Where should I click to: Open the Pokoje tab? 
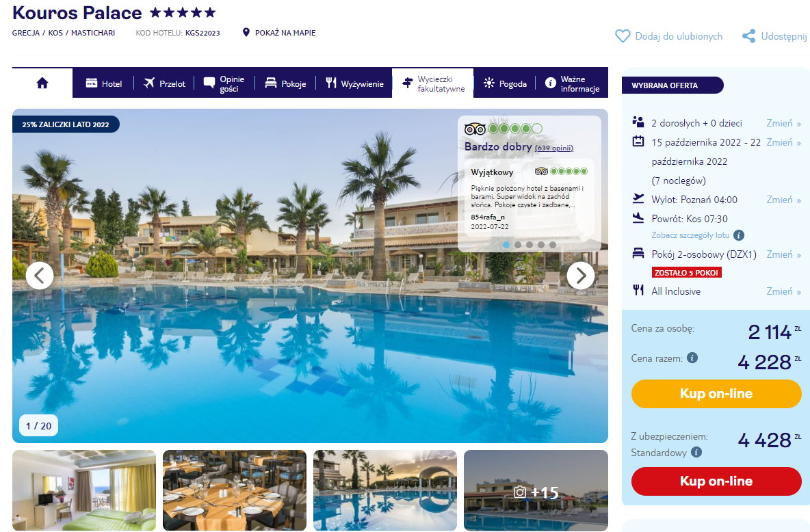pos(285,83)
